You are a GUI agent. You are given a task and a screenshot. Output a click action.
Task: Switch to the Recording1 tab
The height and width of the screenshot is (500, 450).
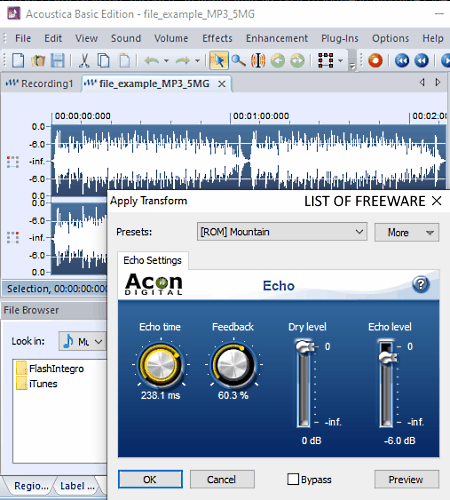[x=40, y=83]
